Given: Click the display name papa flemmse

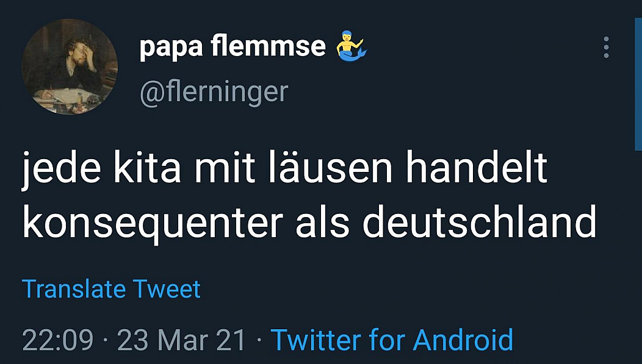Looking at the screenshot, I should point(233,46).
